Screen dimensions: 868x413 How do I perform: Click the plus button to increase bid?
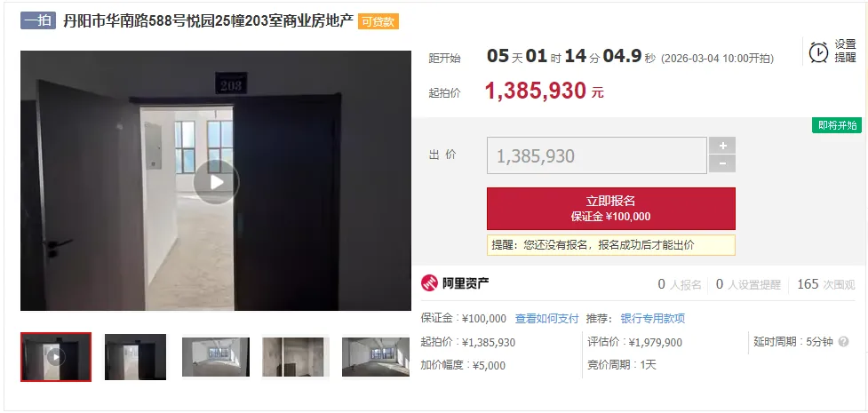click(722, 146)
